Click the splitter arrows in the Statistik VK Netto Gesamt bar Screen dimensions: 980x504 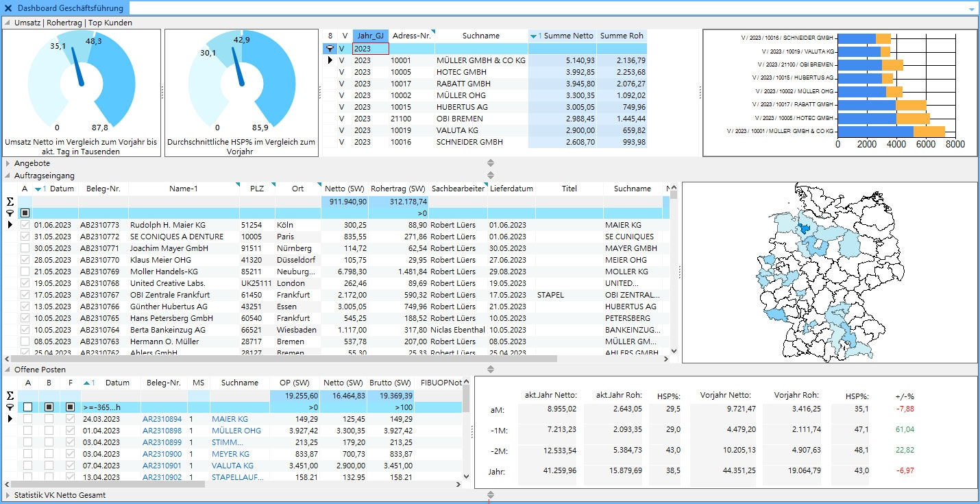click(x=490, y=494)
